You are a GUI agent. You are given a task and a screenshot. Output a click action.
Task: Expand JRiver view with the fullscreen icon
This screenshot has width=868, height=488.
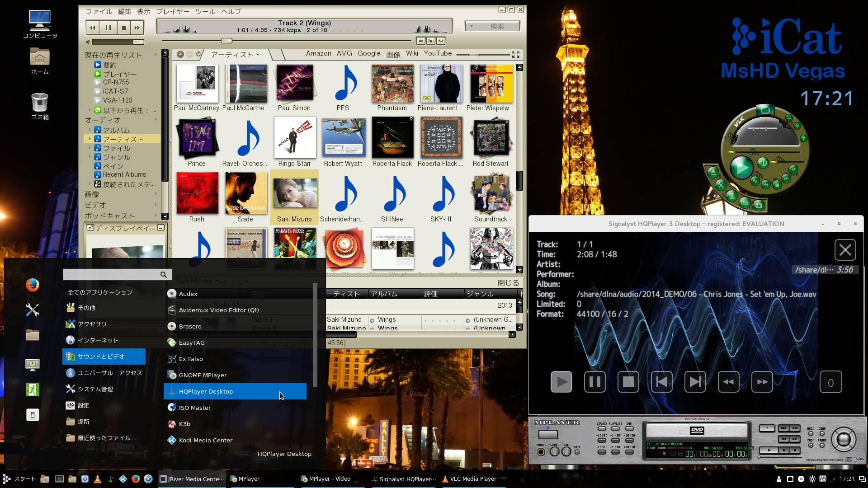(516, 54)
